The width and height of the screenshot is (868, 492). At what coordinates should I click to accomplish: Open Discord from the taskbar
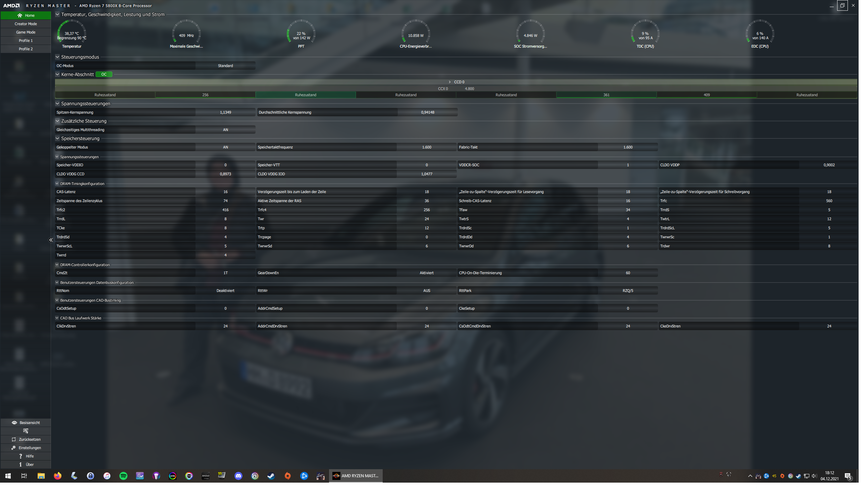(238, 476)
